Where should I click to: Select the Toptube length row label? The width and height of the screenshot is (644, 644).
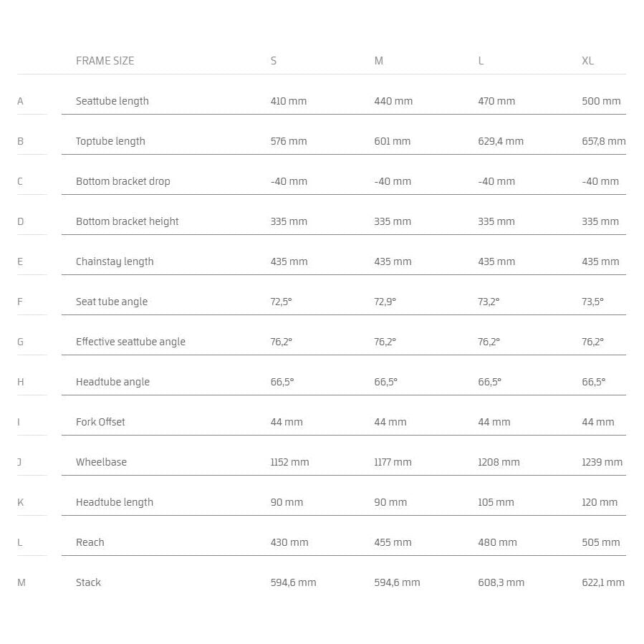[110, 141]
